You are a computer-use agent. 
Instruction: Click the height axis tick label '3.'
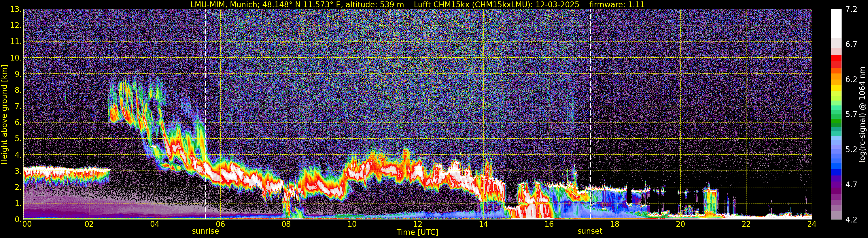[18, 171]
